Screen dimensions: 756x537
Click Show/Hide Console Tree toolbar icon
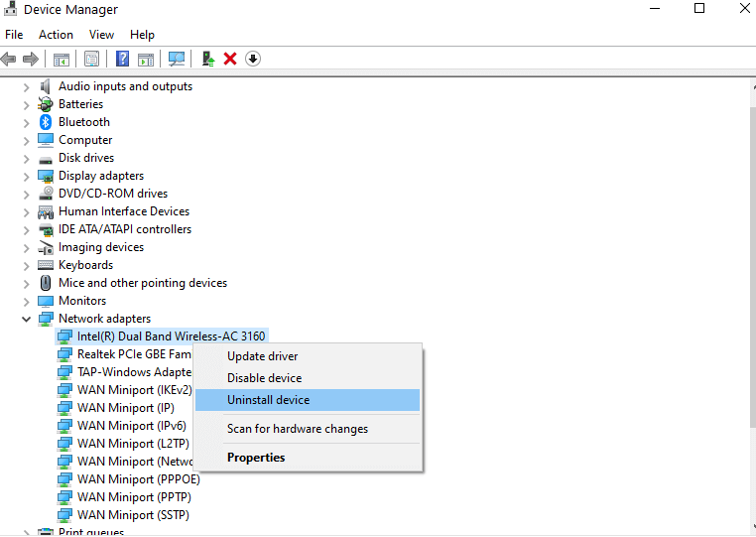coord(62,60)
